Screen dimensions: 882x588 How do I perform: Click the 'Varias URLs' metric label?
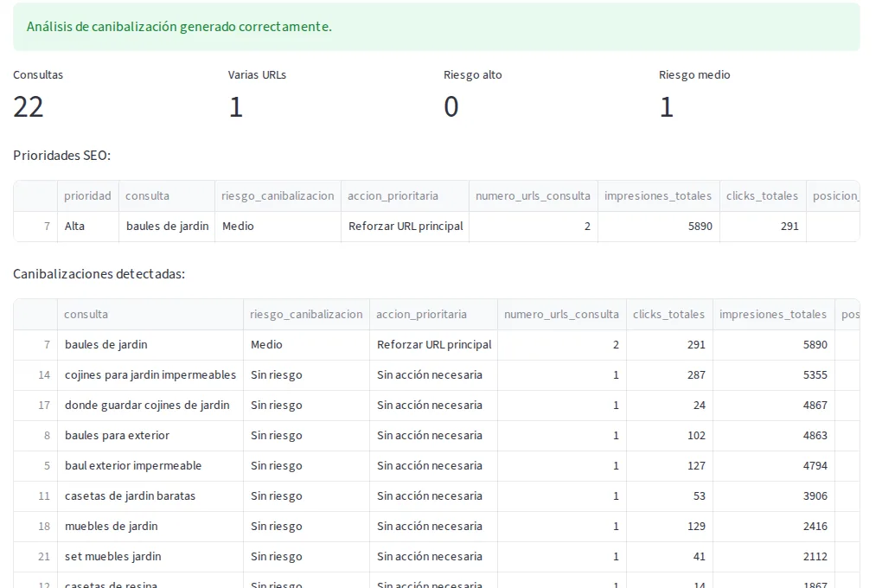[257, 75]
